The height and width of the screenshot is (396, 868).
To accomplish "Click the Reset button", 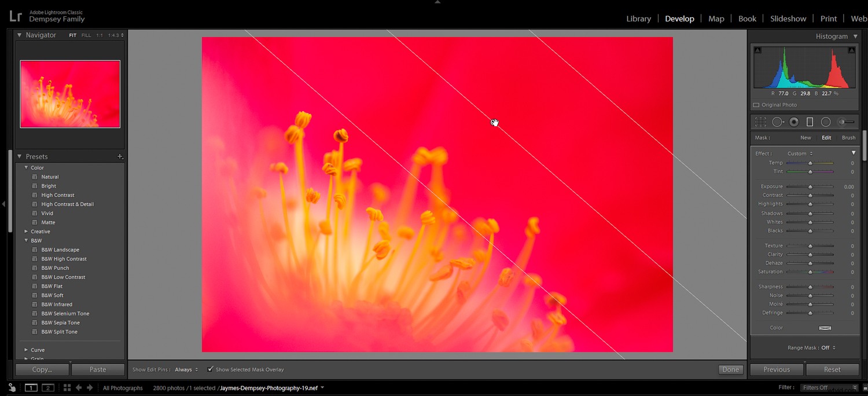I will [832, 369].
